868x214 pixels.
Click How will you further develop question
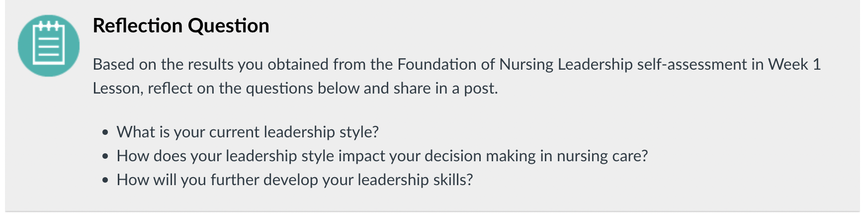[x=295, y=180]
